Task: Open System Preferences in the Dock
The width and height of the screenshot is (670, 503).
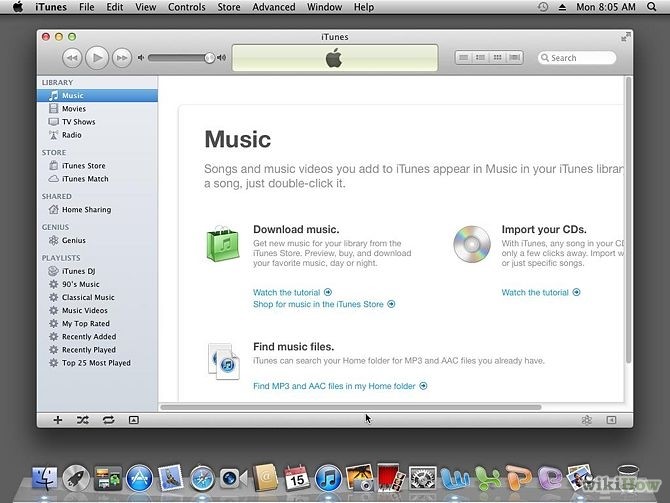Action: (422, 479)
